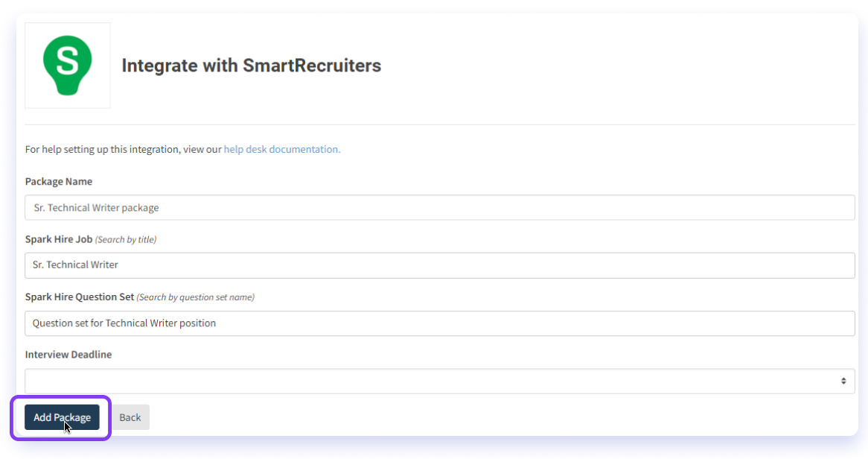Click the 'Interview Deadline' label
Viewport: 868px width, 459px height.
68,354
